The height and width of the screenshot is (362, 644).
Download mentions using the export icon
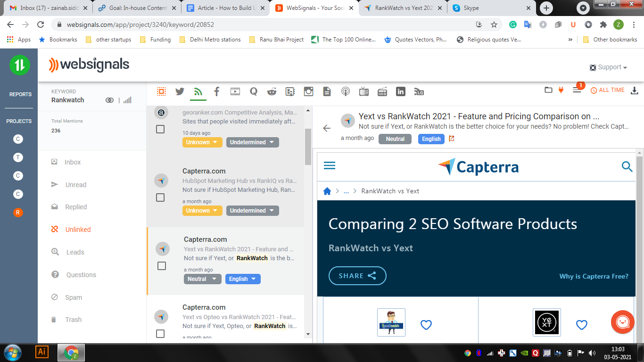coord(635,90)
